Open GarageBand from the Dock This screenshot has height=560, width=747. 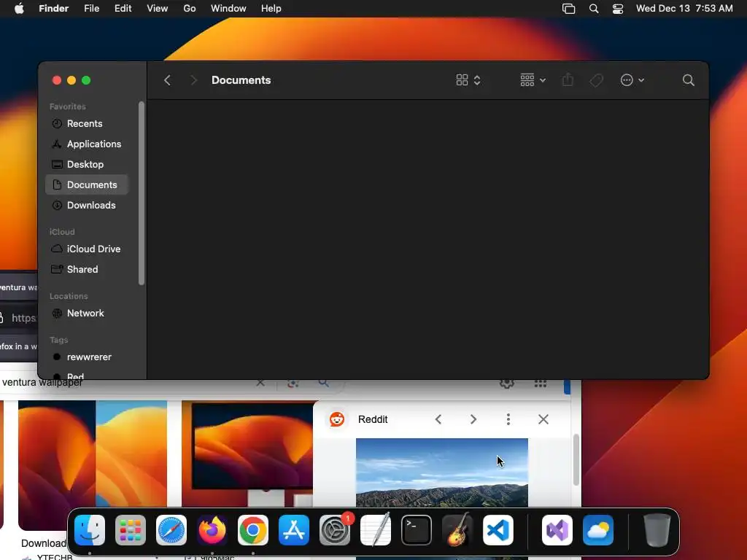[457, 530]
